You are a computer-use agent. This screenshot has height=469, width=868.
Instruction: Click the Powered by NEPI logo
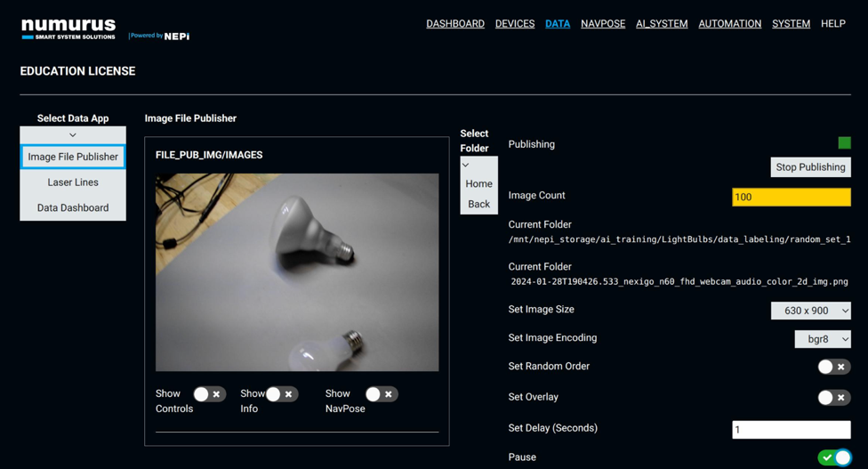(159, 36)
